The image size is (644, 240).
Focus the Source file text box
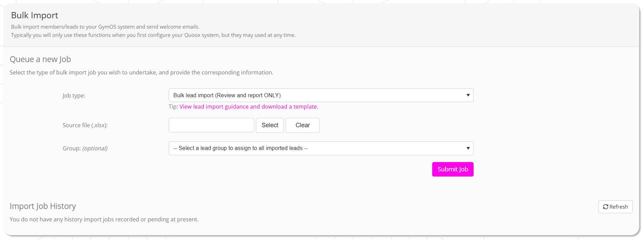click(211, 125)
